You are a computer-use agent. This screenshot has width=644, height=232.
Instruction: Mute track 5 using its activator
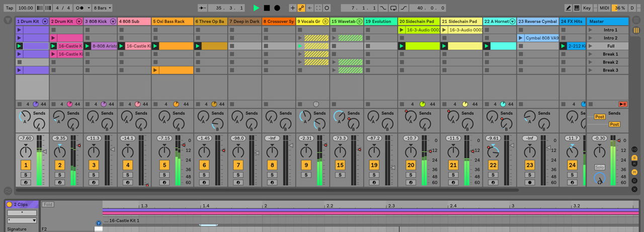(164, 165)
